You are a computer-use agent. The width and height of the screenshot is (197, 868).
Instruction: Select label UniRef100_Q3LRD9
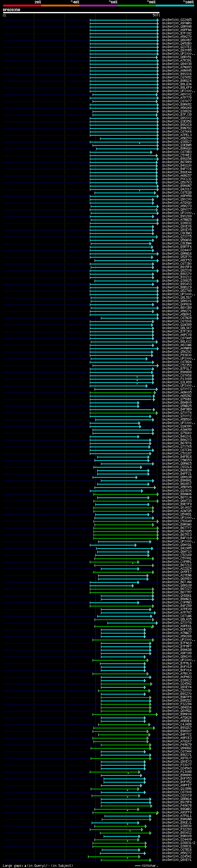tap(177, 382)
